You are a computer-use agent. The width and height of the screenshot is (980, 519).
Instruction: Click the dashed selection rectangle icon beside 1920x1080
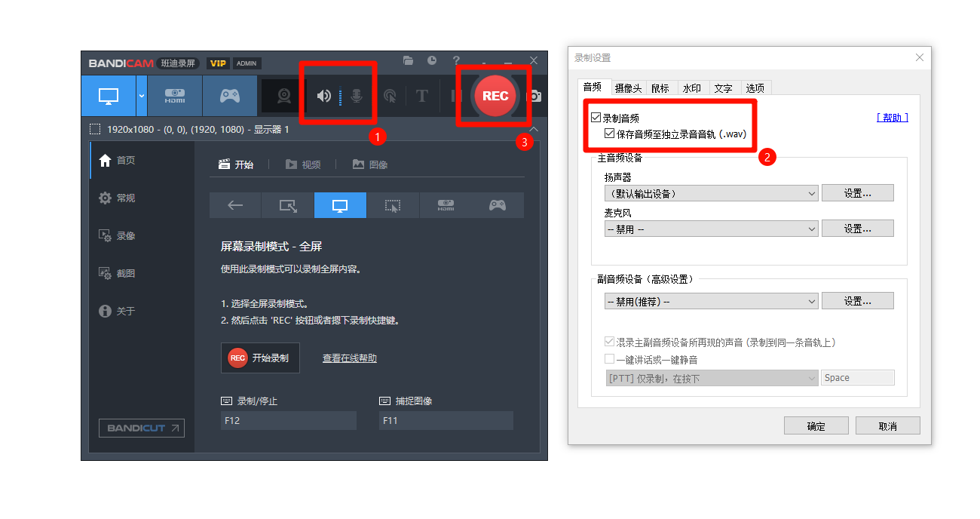(94, 129)
